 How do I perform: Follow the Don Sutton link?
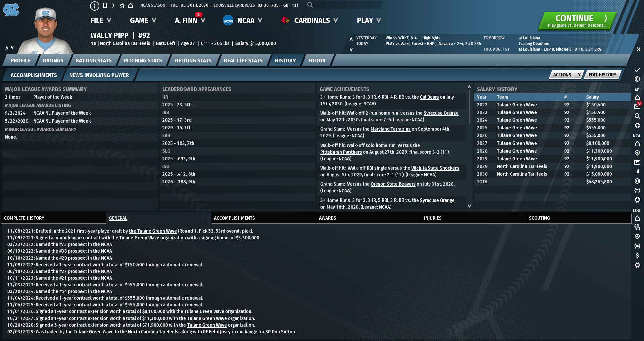(x=283, y=332)
